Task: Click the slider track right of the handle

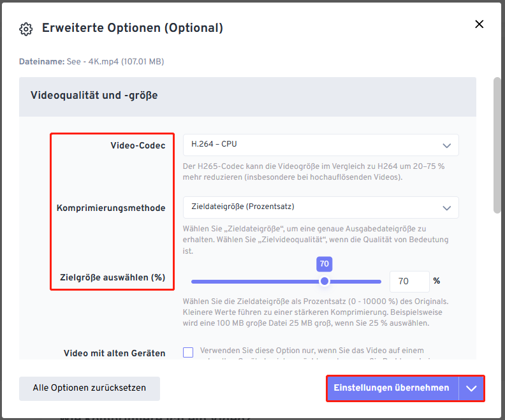Action: coord(355,282)
